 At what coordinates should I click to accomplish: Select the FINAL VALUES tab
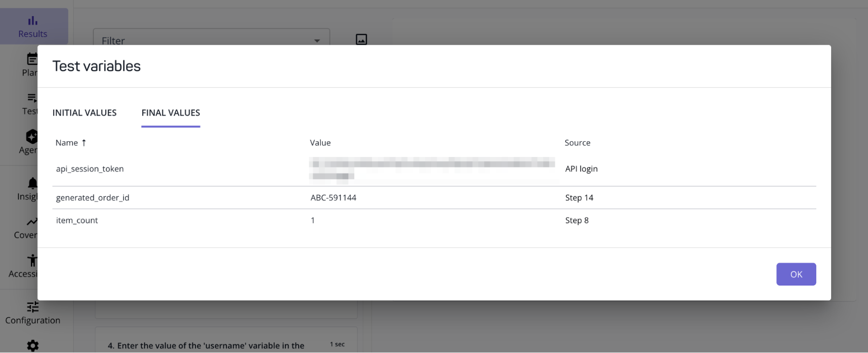point(171,113)
